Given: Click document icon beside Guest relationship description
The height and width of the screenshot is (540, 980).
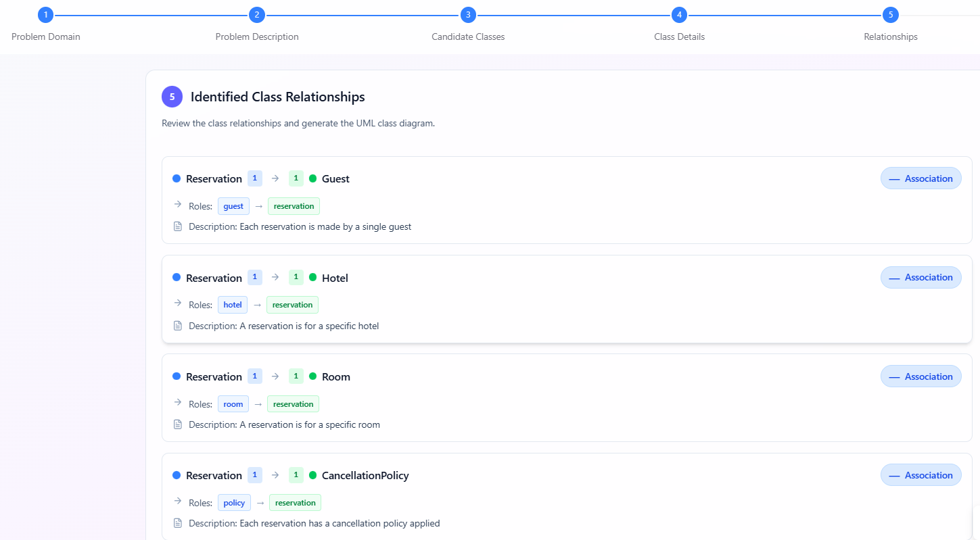Looking at the screenshot, I should [x=178, y=226].
